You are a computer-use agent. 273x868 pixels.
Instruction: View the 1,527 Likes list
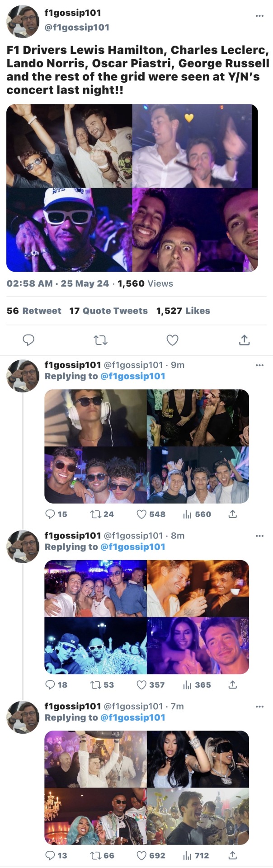(183, 311)
